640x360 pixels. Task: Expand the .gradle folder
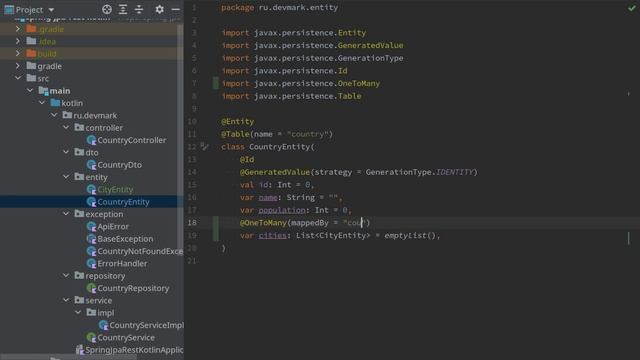pyautogui.click(x=18, y=29)
